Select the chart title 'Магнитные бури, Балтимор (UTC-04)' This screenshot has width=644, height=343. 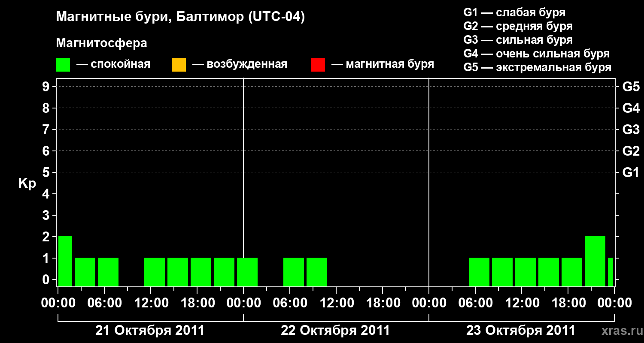[180, 17]
